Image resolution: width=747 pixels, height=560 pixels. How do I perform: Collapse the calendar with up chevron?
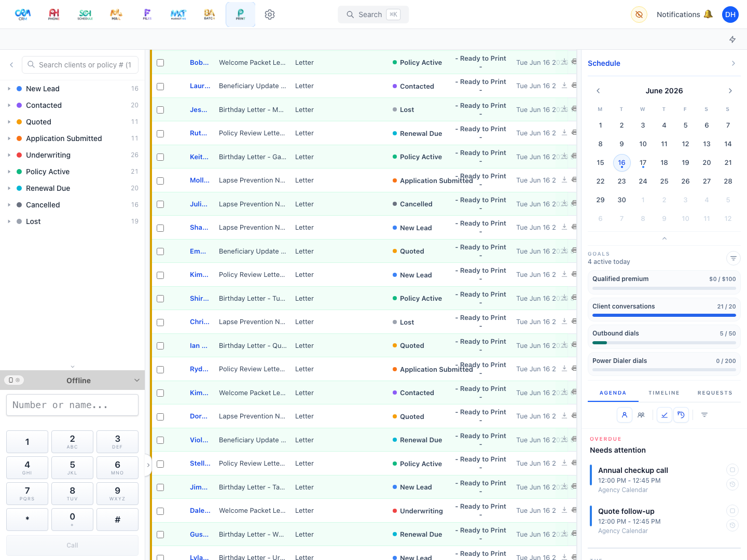(665, 239)
